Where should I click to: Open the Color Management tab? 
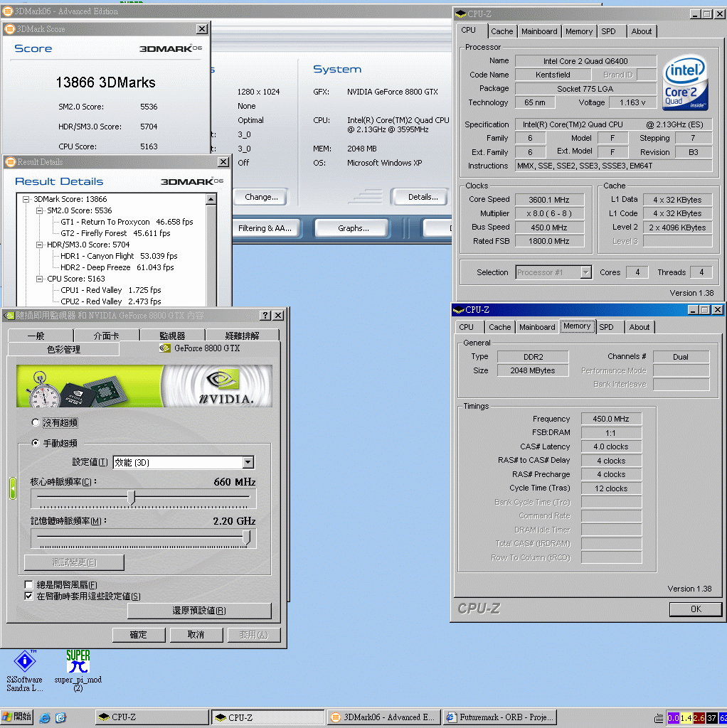63,349
